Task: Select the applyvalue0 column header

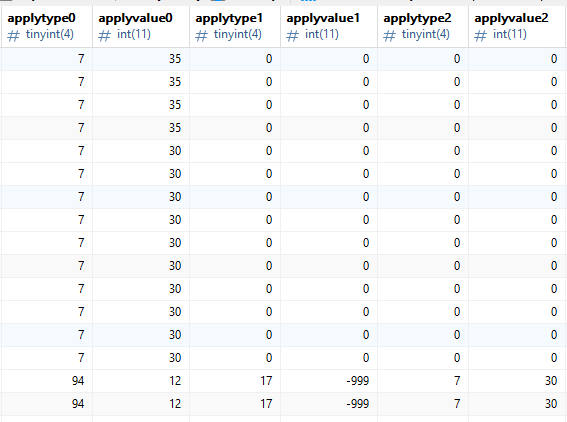Action: pos(141,26)
